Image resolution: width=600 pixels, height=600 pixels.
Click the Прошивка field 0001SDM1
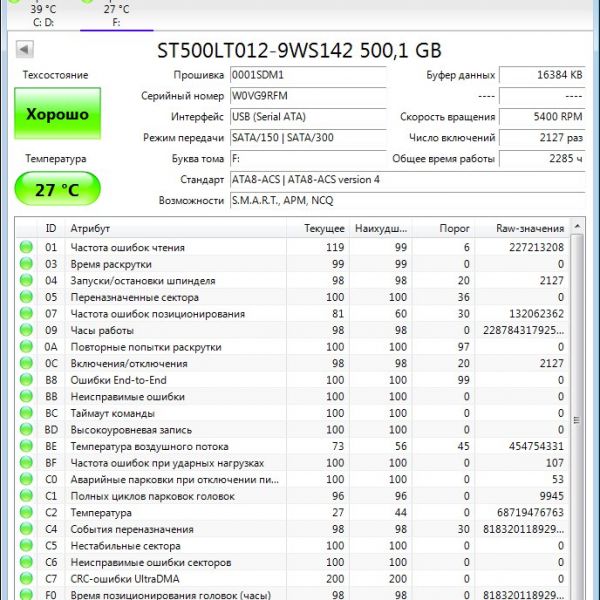click(308, 75)
